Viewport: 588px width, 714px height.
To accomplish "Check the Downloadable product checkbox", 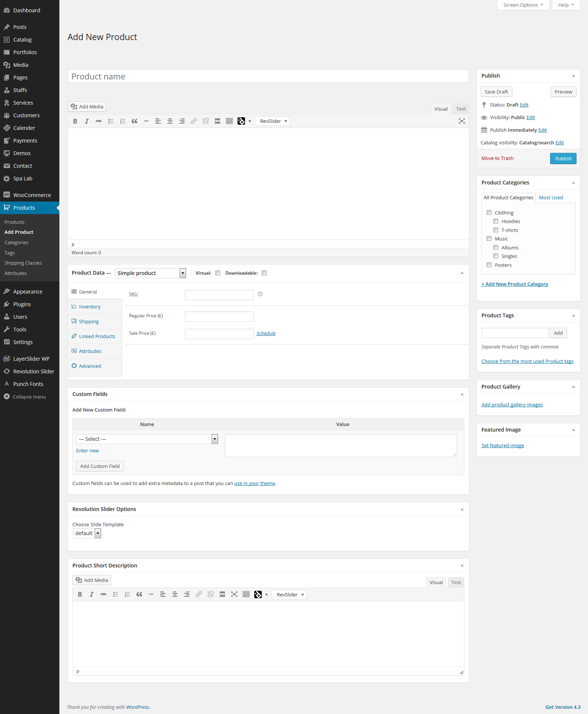I will point(264,273).
